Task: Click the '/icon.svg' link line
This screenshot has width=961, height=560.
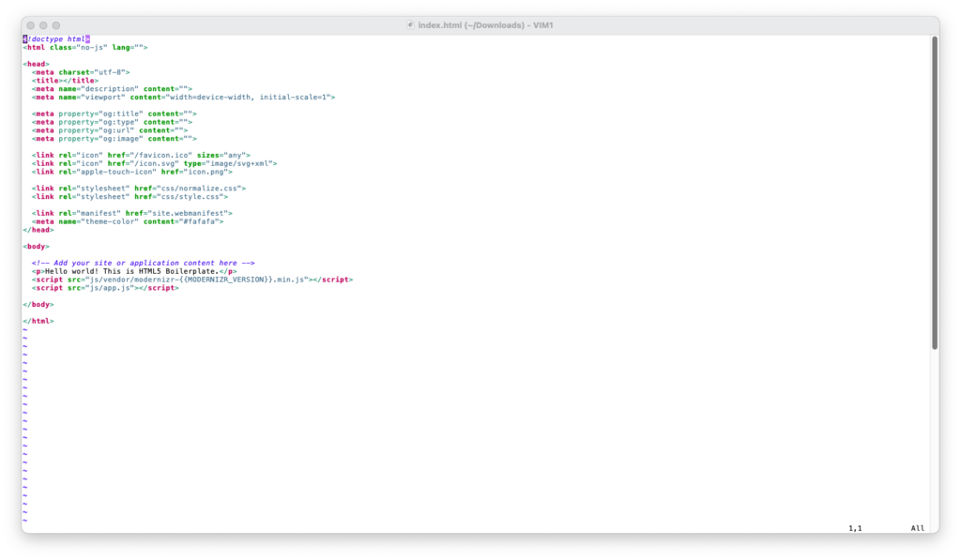Action: coord(155,163)
